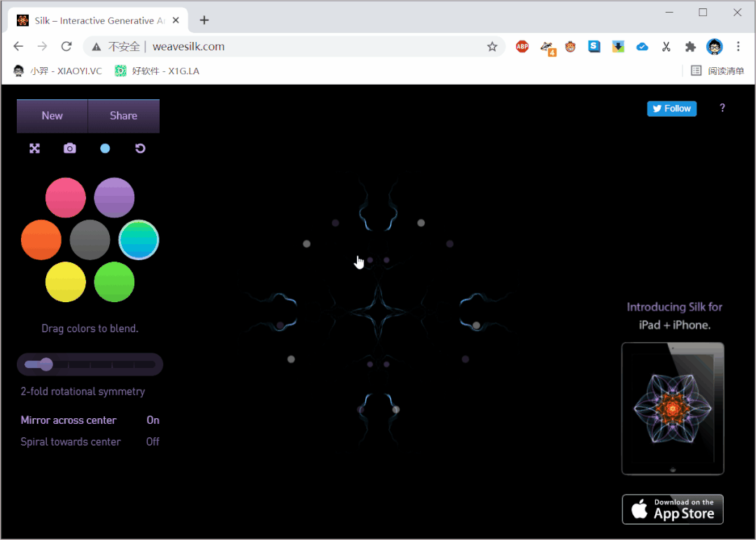Click the blue dot controls icon
The width and height of the screenshot is (756, 540).
coord(105,148)
